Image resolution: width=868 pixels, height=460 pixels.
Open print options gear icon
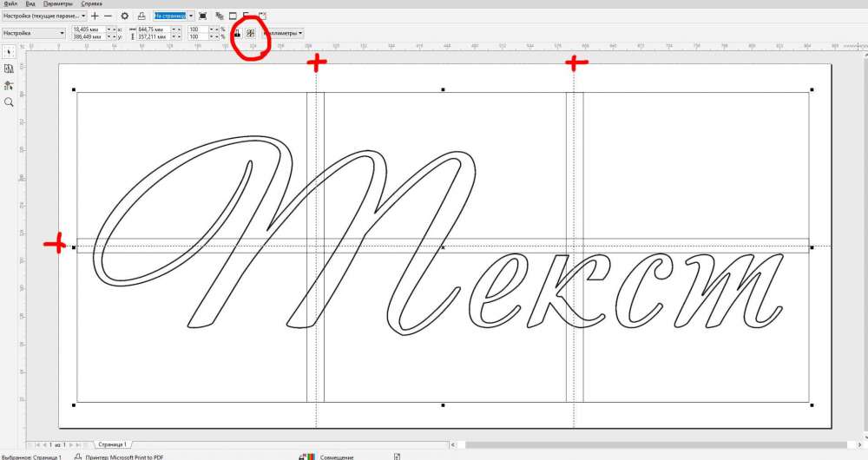[125, 16]
